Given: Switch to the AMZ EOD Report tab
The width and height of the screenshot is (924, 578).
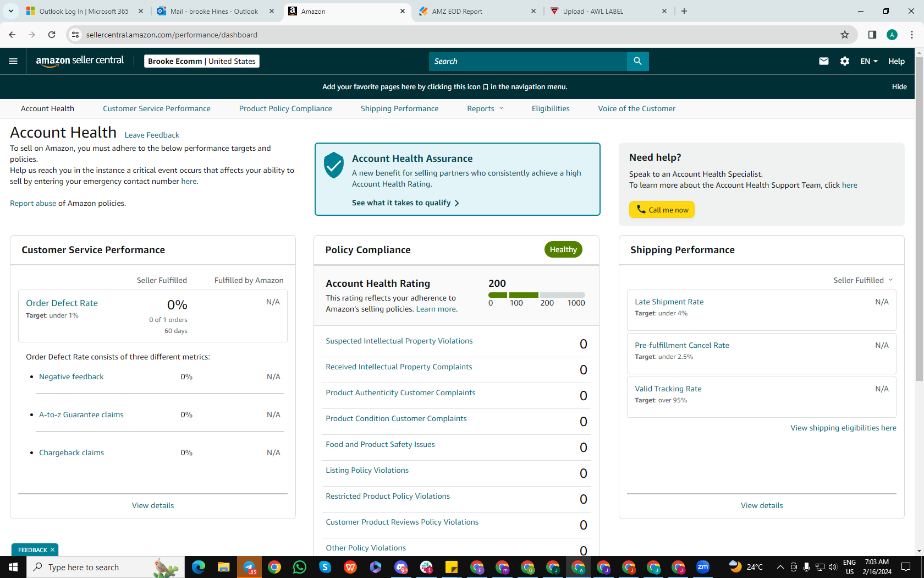Looking at the screenshot, I should [x=477, y=11].
